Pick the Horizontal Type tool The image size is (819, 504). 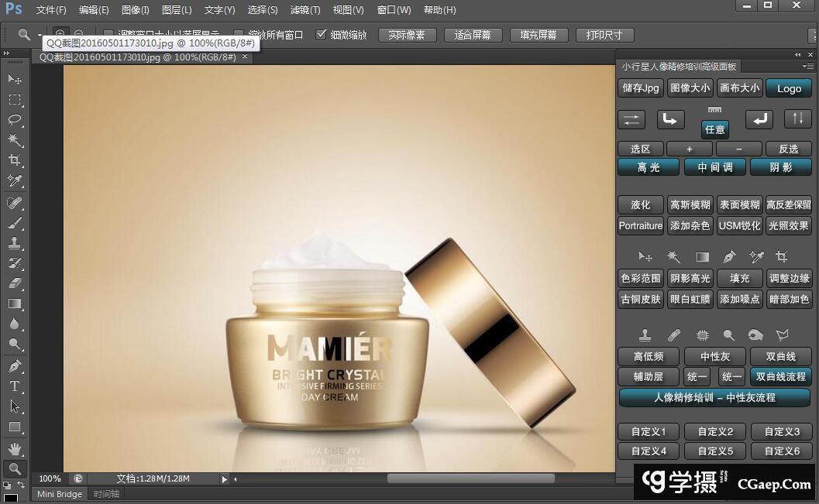[x=14, y=386]
